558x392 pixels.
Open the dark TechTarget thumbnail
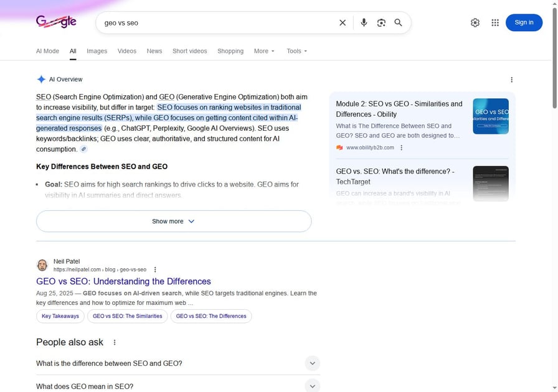[491, 184]
